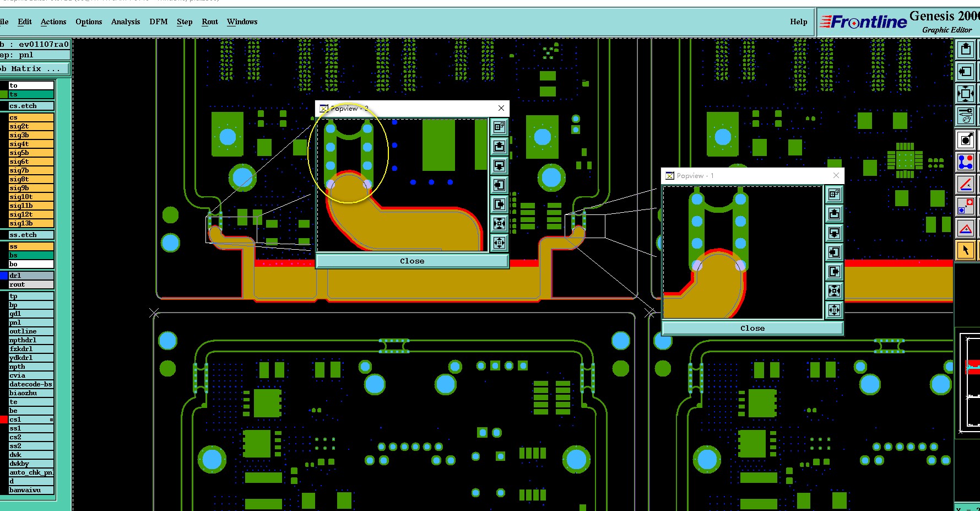This screenshot has height=511, width=980.
Task: Select the outline layer row
Action: (x=31, y=331)
